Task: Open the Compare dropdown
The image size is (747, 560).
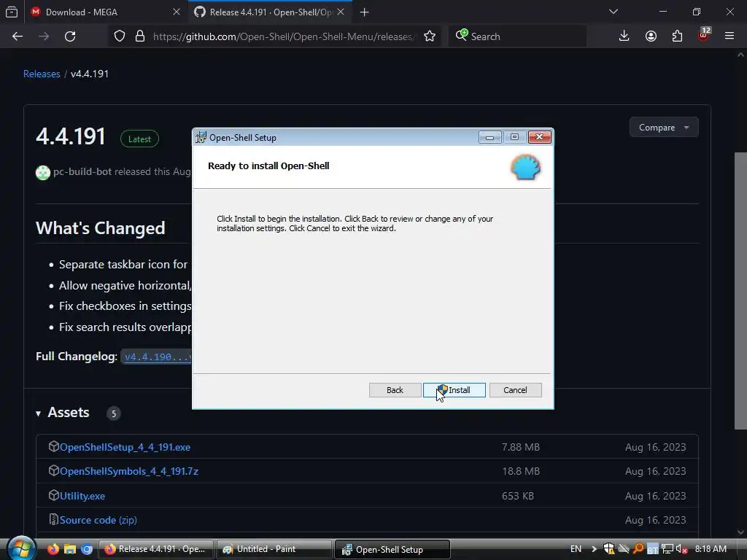Action: (664, 127)
